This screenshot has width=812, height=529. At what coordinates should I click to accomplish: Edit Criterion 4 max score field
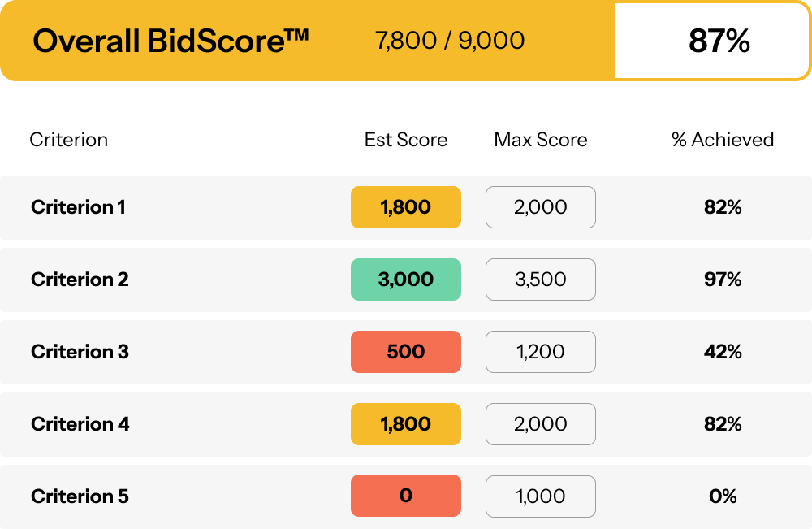click(541, 424)
